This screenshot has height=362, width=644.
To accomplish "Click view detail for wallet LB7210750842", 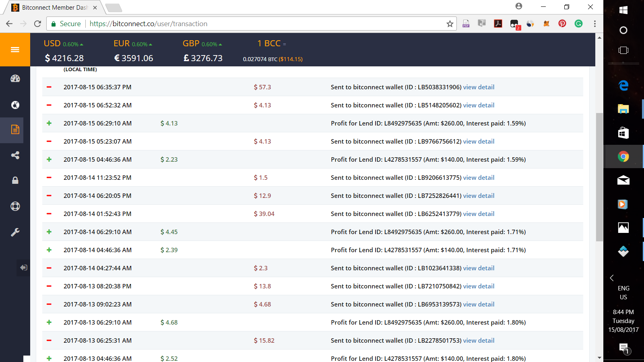I will 479,286.
